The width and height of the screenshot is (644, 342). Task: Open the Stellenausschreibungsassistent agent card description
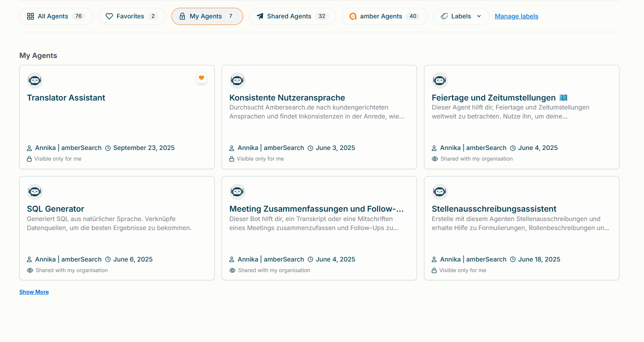point(520,224)
